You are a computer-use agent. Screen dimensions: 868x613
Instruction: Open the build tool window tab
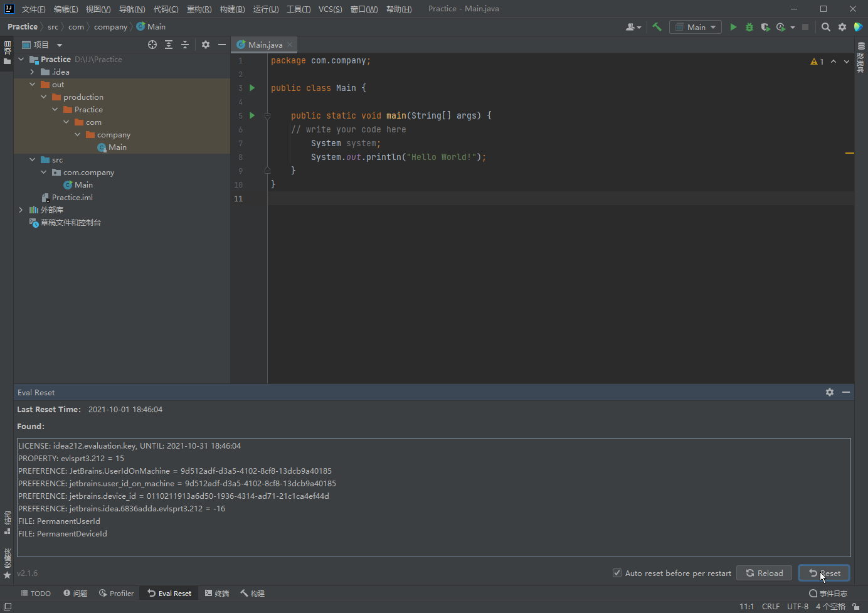[x=252, y=593]
